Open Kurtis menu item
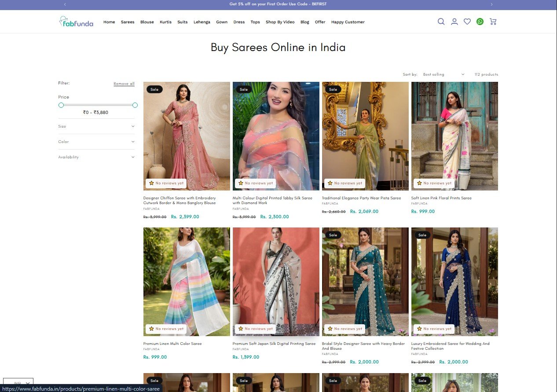This screenshot has height=392, width=557. 165,22
